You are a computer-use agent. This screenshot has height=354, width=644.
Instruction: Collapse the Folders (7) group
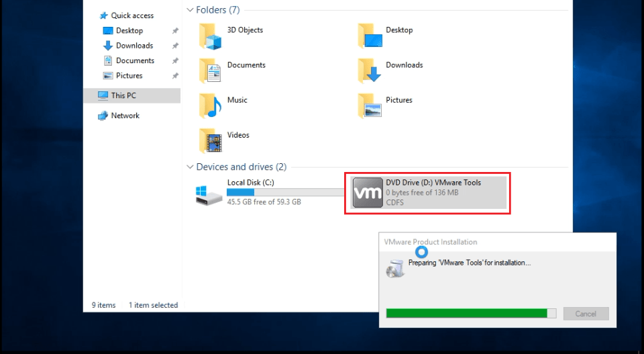190,10
